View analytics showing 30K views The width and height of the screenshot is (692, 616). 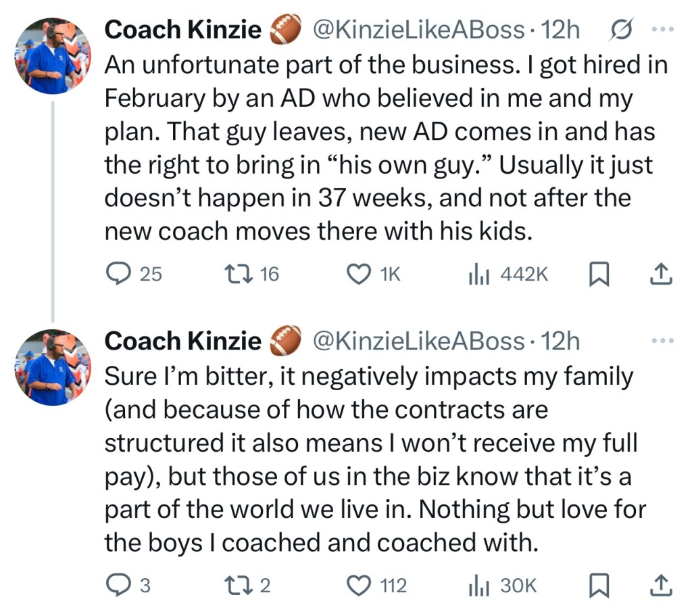click(x=477, y=586)
